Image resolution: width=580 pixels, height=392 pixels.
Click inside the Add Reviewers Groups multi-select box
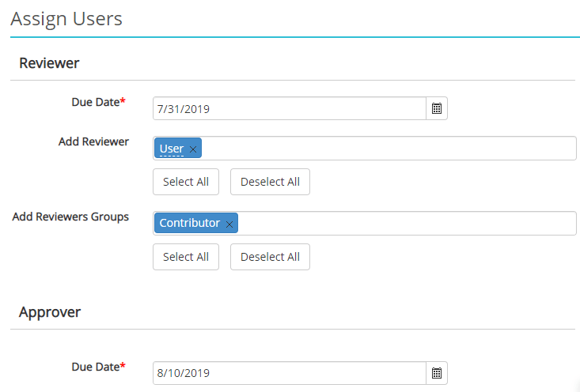click(364, 223)
